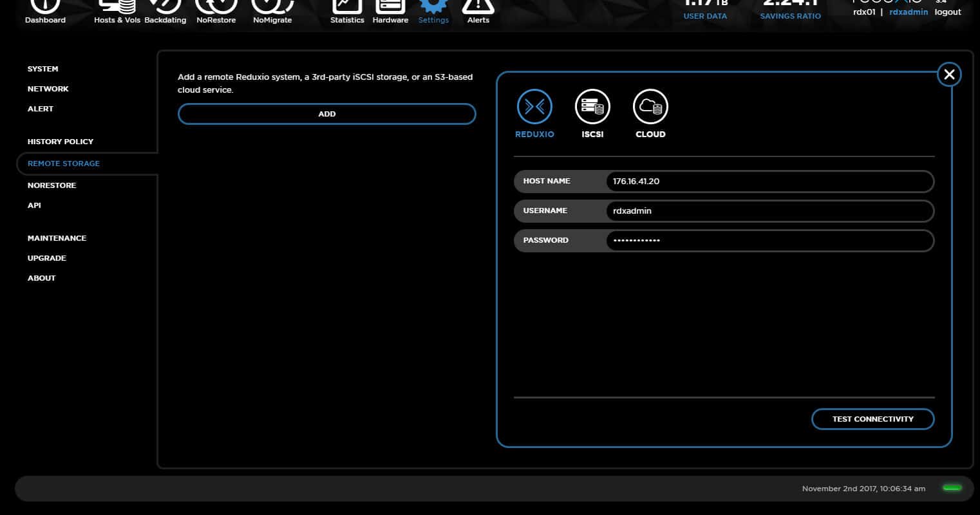Open the System settings section
The width and height of the screenshot is (980, 515).
coord(42,69)
